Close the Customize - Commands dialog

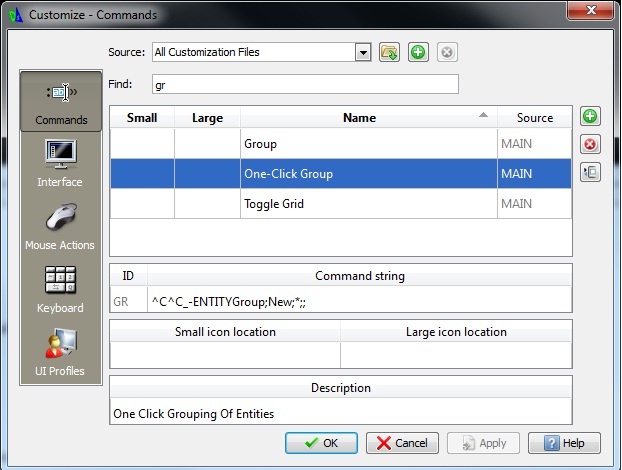pos(591,10)
